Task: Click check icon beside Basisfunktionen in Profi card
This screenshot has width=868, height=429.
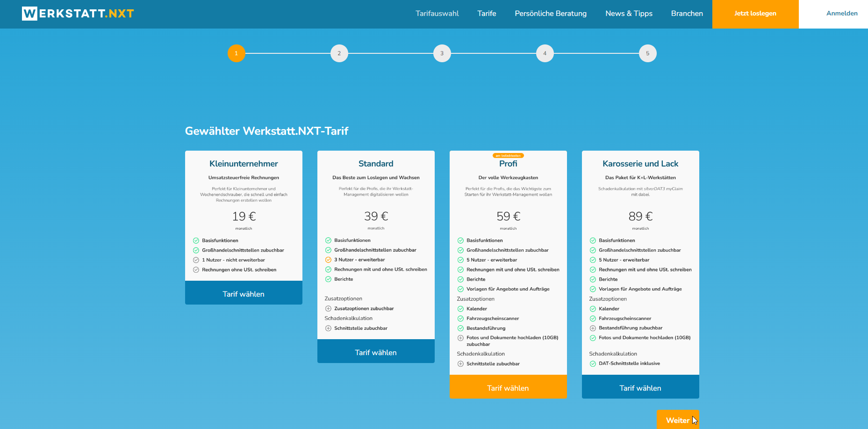Action: point(460,240)
